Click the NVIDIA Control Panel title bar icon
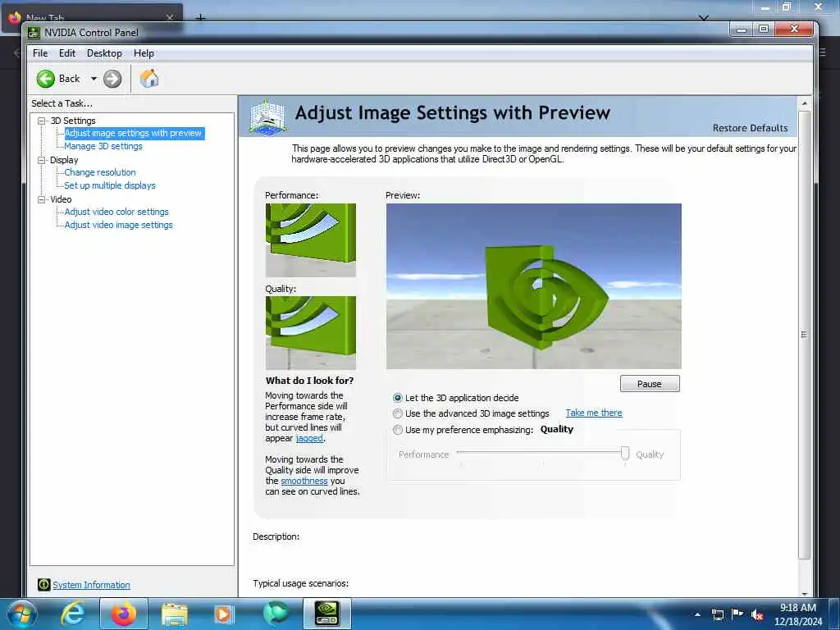Viewport: 840px width, 630px height. (34, 33)
